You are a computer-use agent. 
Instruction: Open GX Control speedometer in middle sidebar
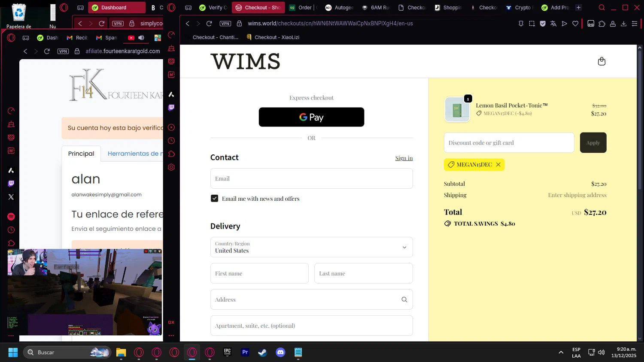tap(171, 35)
